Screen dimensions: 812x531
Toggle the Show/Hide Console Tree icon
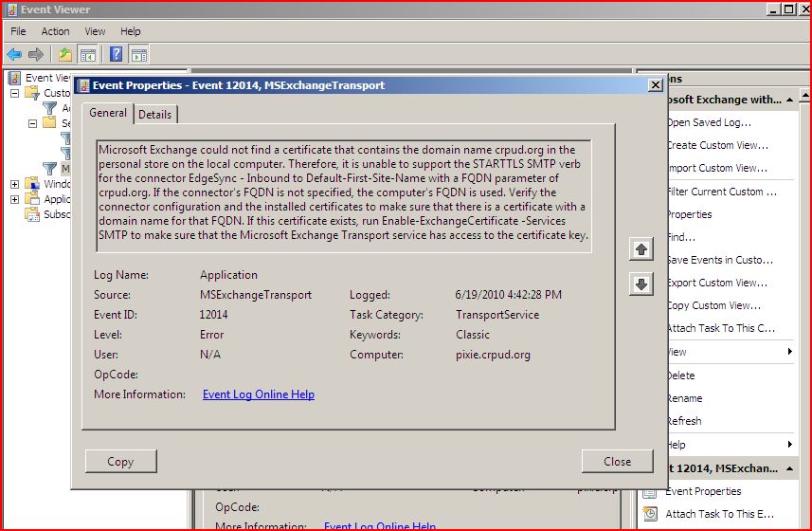click(x=87, y=54)
